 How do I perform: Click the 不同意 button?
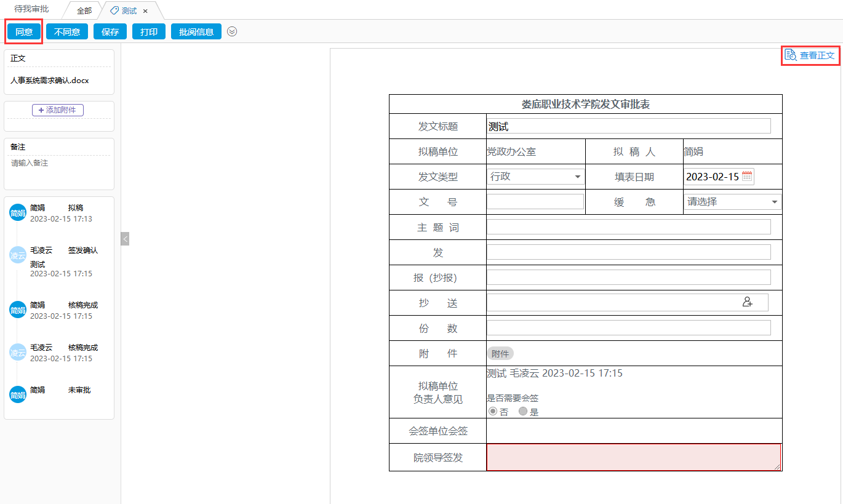click(67, 32)
